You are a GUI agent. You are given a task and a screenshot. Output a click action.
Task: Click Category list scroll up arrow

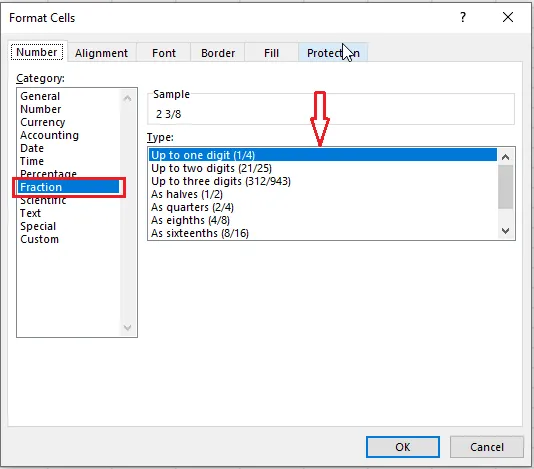click(x=127, y=98)
